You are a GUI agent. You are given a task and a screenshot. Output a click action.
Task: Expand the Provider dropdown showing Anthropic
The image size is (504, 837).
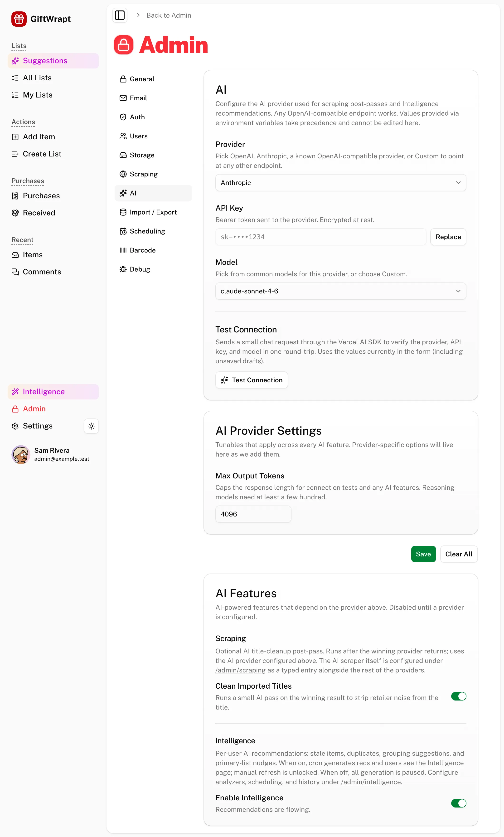point(341,183)
